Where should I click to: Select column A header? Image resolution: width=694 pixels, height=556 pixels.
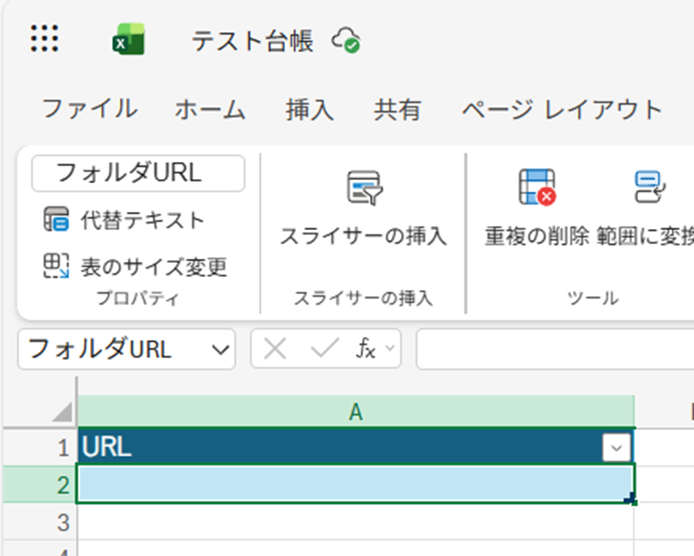point(355,412)
